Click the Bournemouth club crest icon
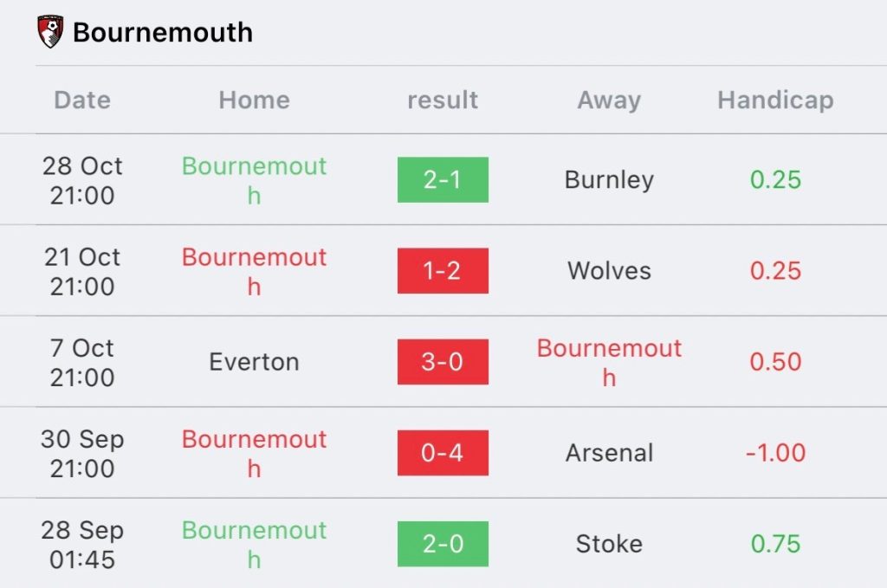Screen dimensions: 887x588 pos(51,32)
